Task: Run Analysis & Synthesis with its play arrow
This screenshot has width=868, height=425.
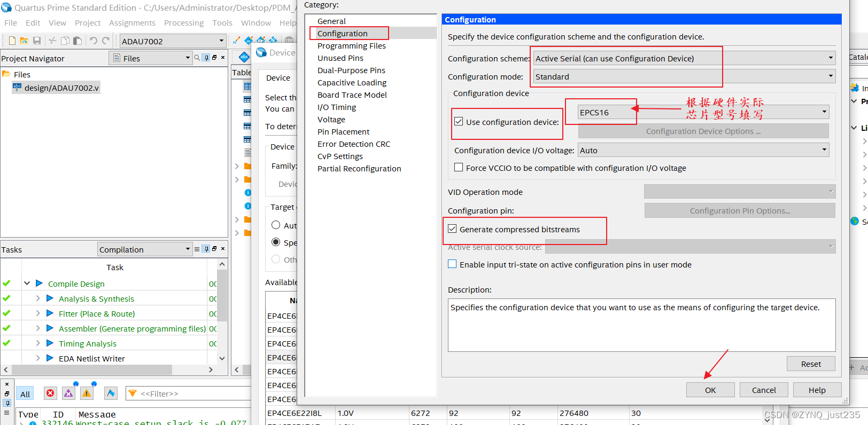Action: (x=50, y=298)
